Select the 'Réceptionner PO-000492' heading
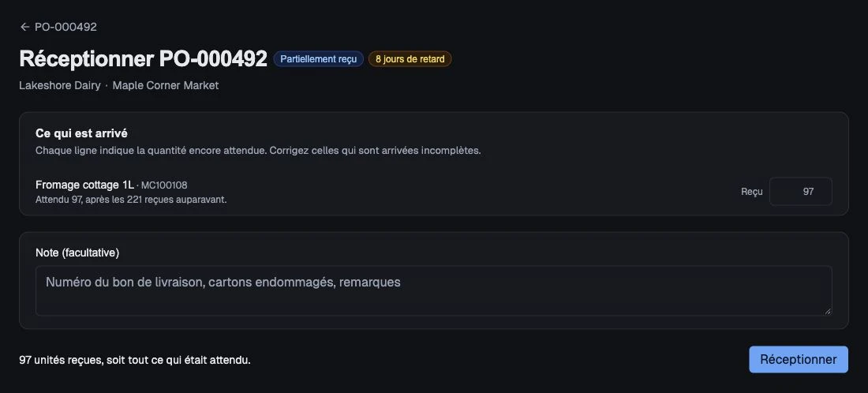 click(144, 58)
